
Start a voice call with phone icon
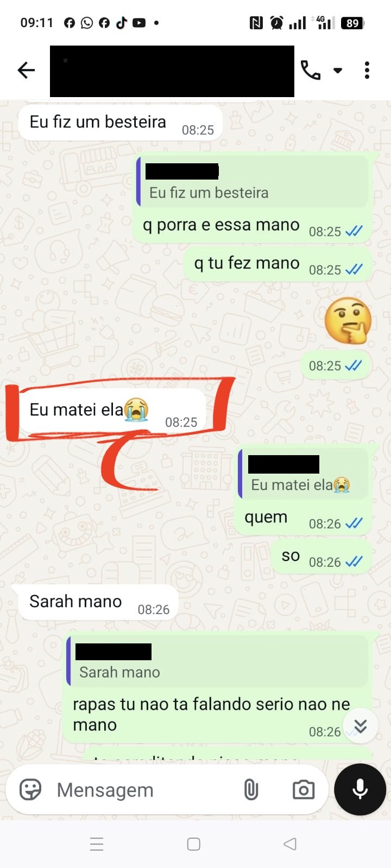pyautogui.click(x=311, y=70)
